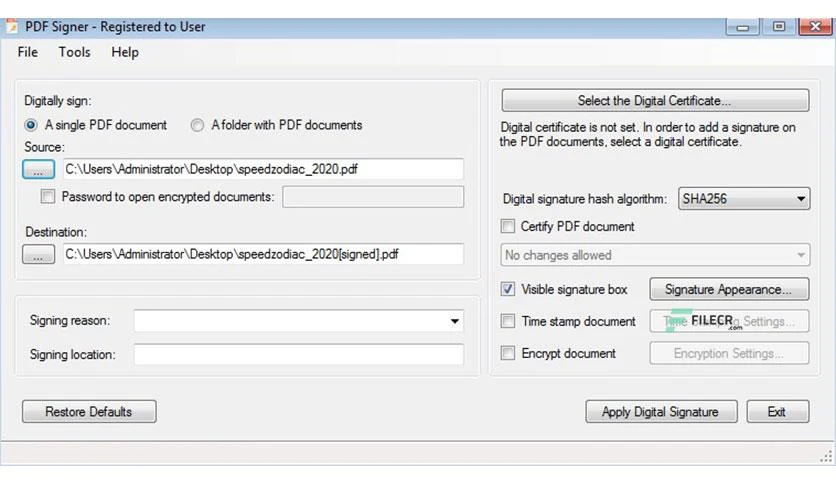Browse for the Source PDF file
Image resolution: width=836 pixels, height=484 pixels.
[38, 170]
